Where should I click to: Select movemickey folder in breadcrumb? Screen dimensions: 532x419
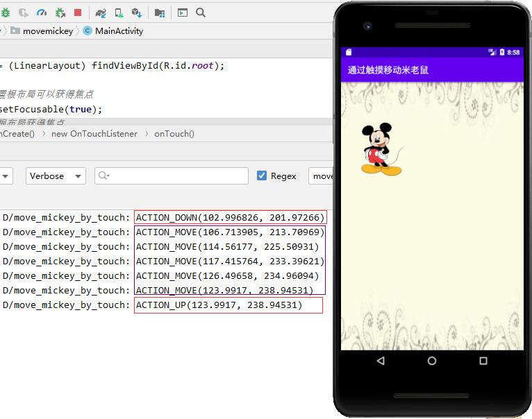(x=42, y=31)
